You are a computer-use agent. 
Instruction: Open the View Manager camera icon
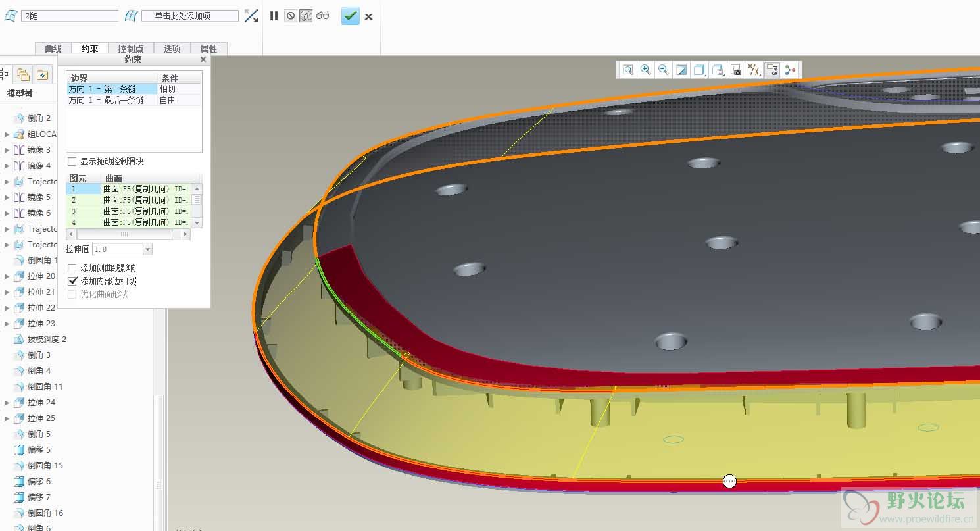736,70
